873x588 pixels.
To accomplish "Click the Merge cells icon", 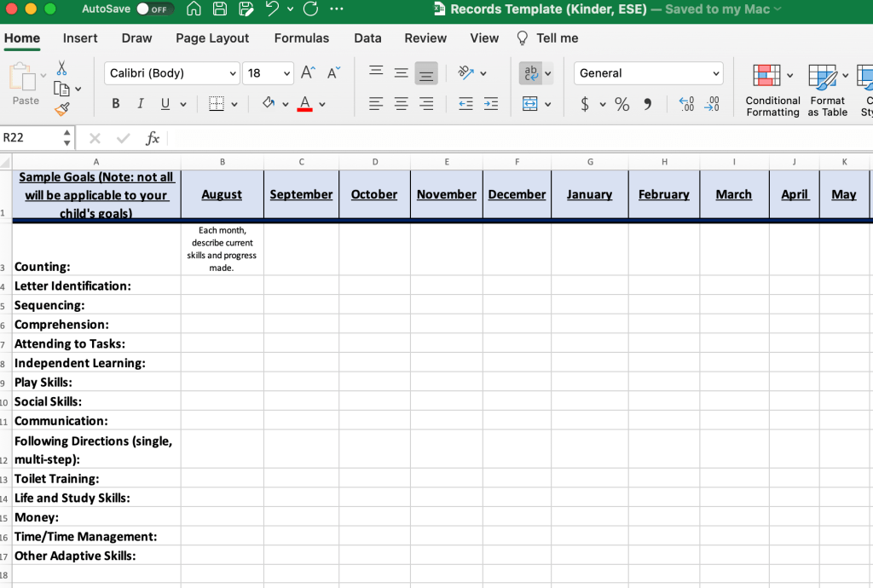I will tap(530, 104).
